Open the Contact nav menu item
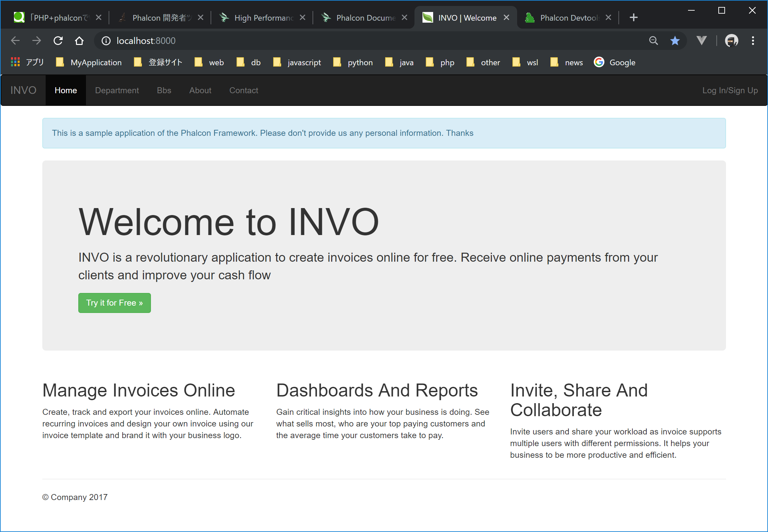Image resolution: width=768 pixels, height=532 pixels. pos(244,90)
